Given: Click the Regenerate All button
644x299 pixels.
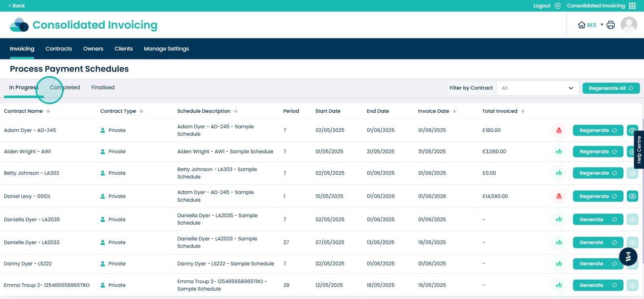Looking at the screenshot, I should 611,88.
